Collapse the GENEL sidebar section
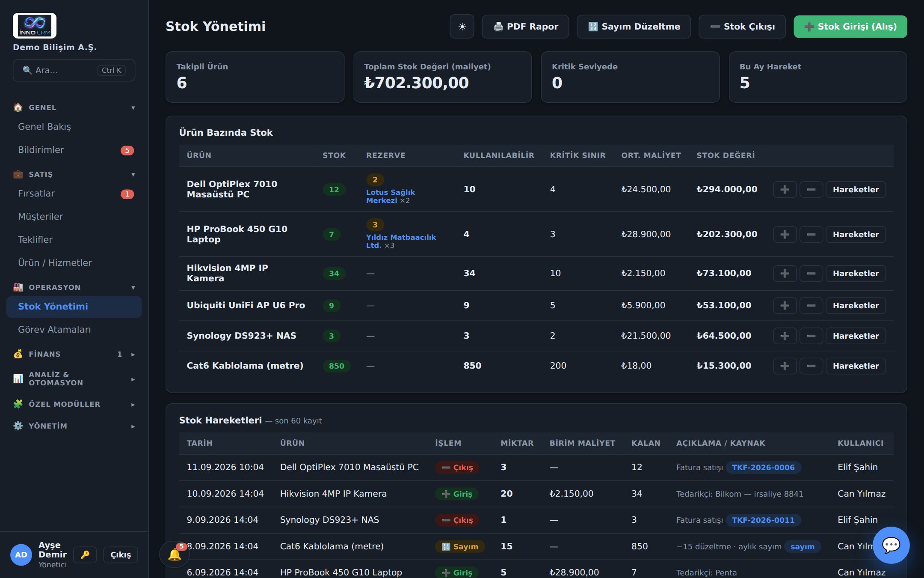924x578 pixels. point(74,107)
